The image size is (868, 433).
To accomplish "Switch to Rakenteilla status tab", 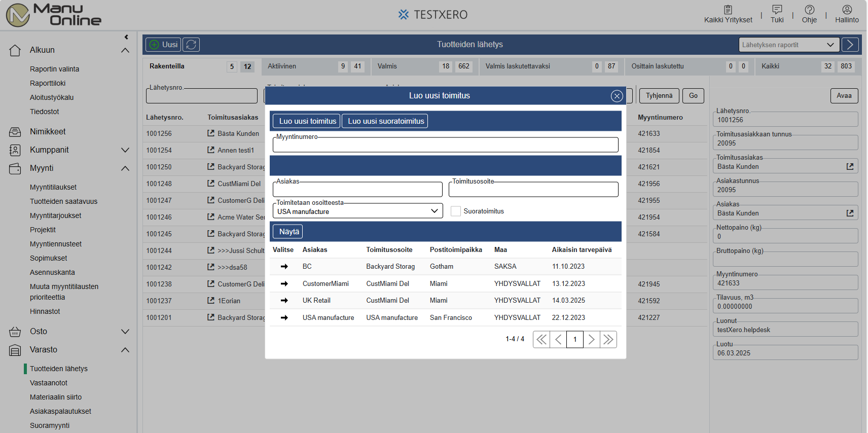I will (x=202, y=66).
